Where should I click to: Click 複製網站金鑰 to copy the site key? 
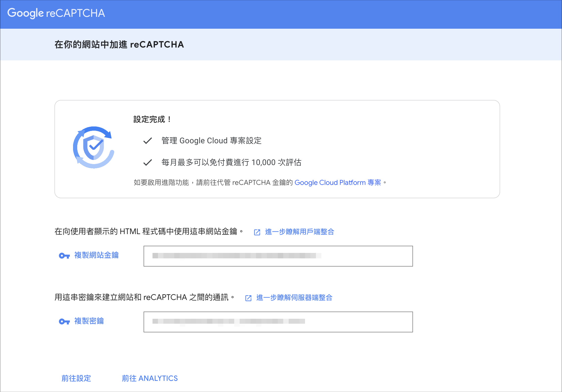[x=97, y=255]
